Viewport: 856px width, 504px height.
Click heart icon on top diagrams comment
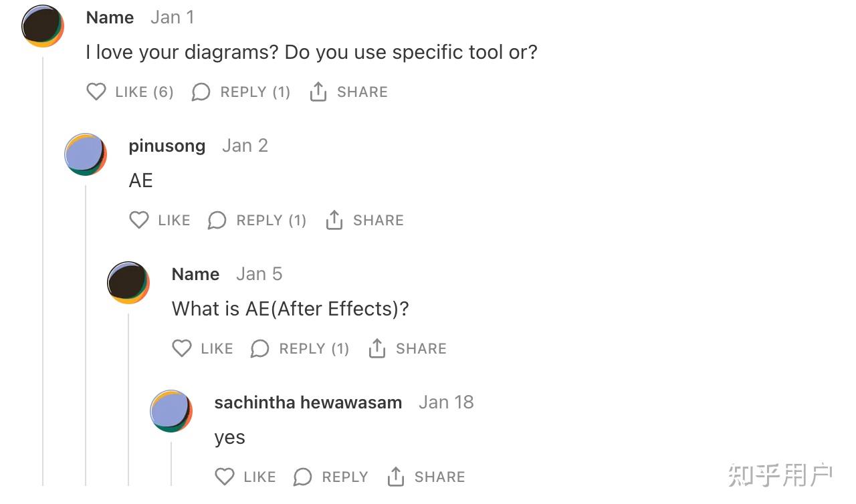click(x=96, y=92)
